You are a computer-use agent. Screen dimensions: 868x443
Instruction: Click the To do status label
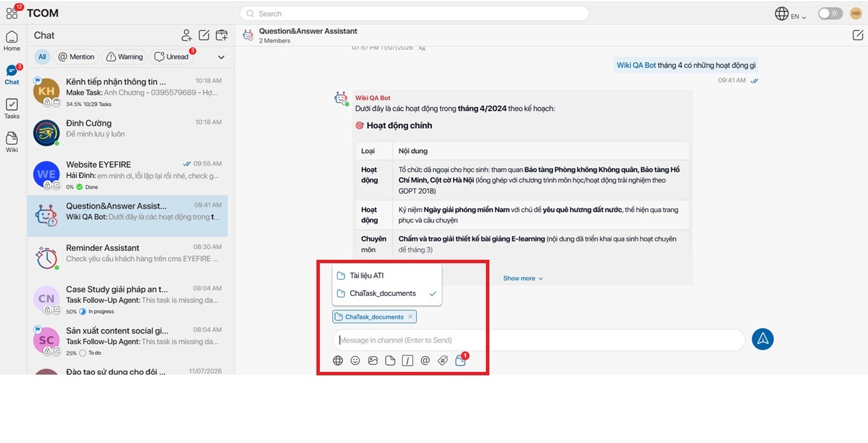pyautogui.click(x=94, y=353)
